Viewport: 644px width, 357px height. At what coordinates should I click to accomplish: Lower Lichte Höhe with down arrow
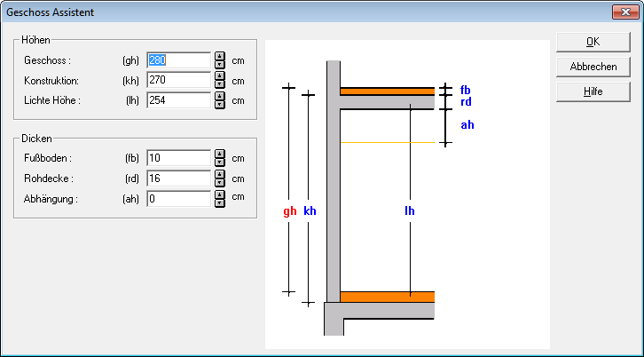[219, 105]
